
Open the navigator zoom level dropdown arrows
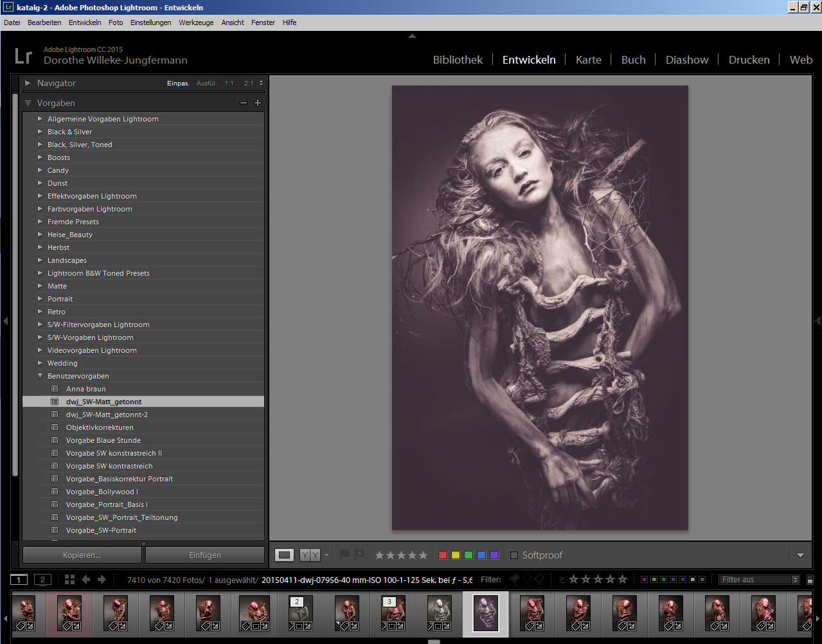(261, 83)
